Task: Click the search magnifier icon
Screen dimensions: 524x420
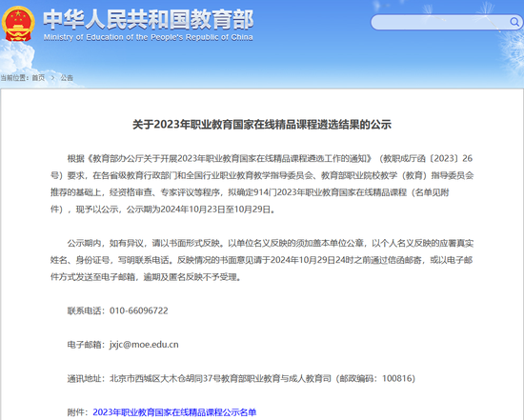Action: [514, 22]
